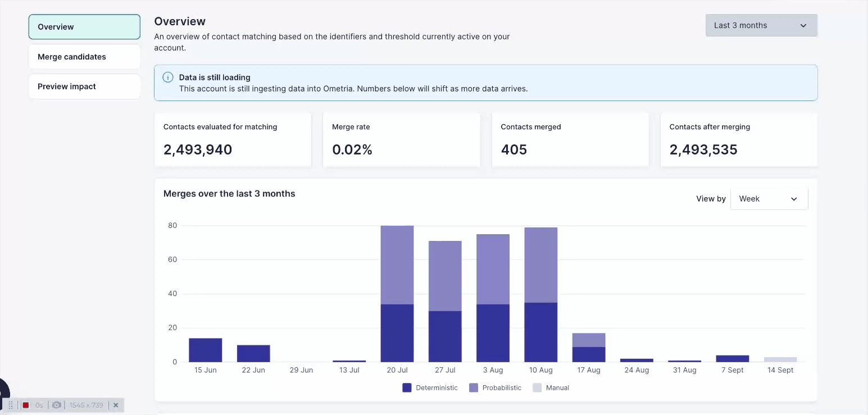Click the Contacts after merging card

[x=739, y=139]
